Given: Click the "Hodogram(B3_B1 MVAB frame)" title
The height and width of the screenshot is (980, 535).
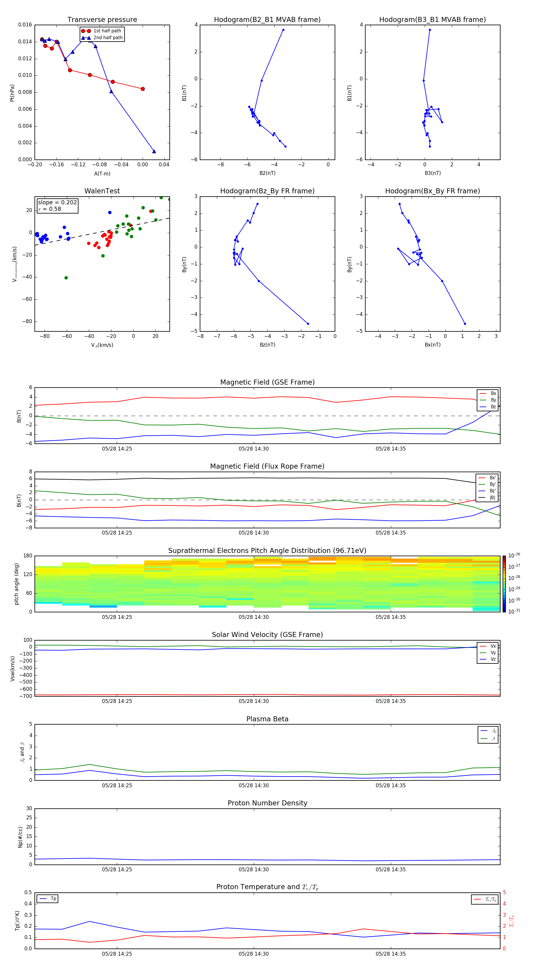Looking at the screenshot, I should [x=432, y=20].
